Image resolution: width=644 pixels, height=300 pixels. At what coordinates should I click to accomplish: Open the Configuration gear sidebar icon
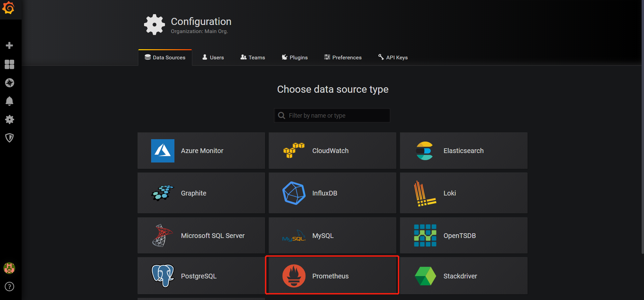click(9, 119)
